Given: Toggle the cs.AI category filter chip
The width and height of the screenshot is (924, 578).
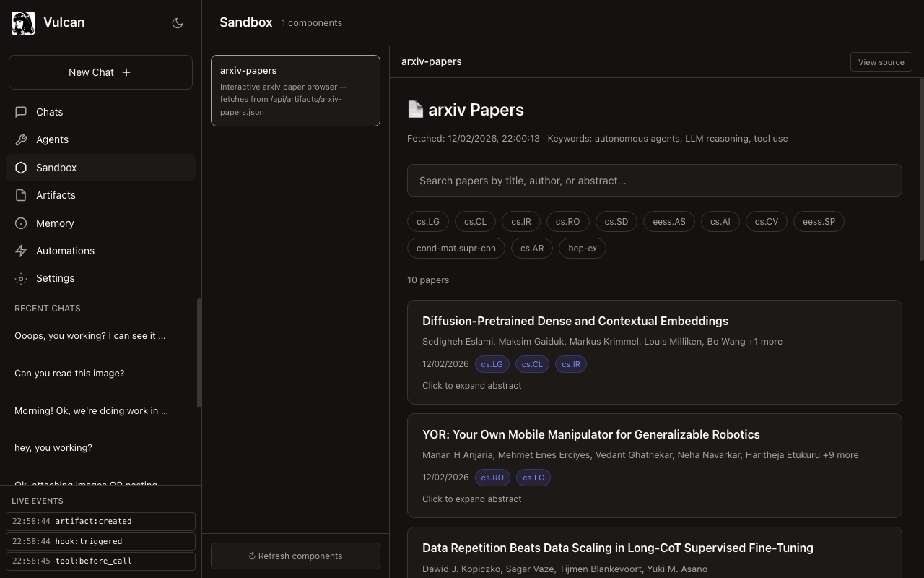Looking at the screenshot, I should 720,222.
